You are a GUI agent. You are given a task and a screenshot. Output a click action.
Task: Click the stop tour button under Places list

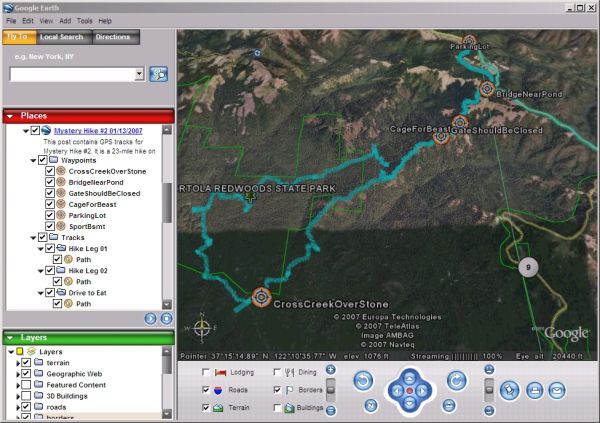[x=166, y=318]
